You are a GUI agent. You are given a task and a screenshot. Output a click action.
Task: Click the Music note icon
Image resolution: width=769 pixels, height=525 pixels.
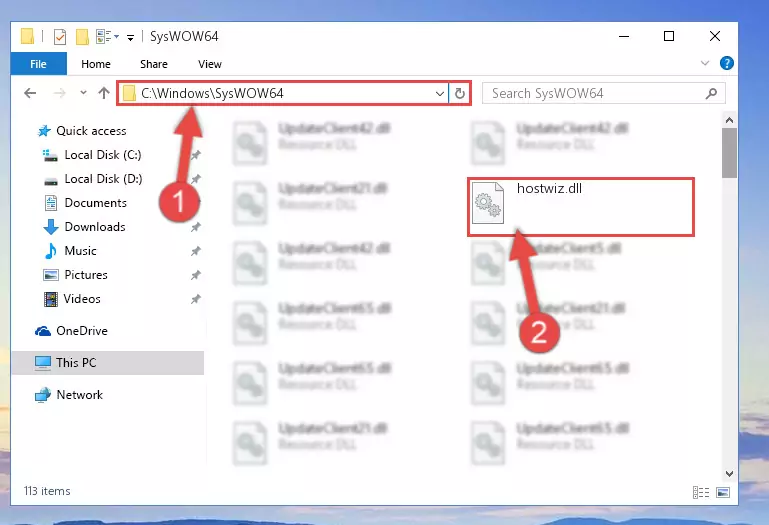click(51, 251)
